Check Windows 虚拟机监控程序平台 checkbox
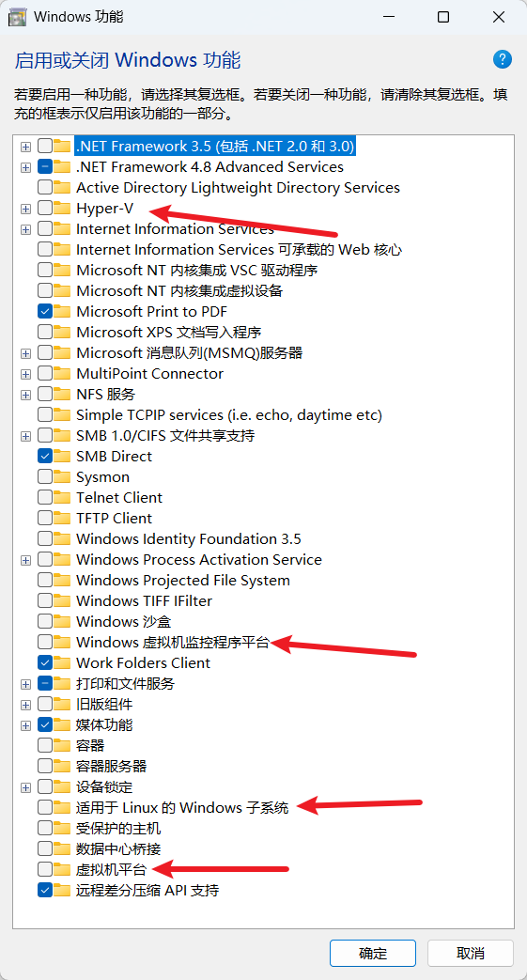The image size is (527, 980). (x=45, y=642)
